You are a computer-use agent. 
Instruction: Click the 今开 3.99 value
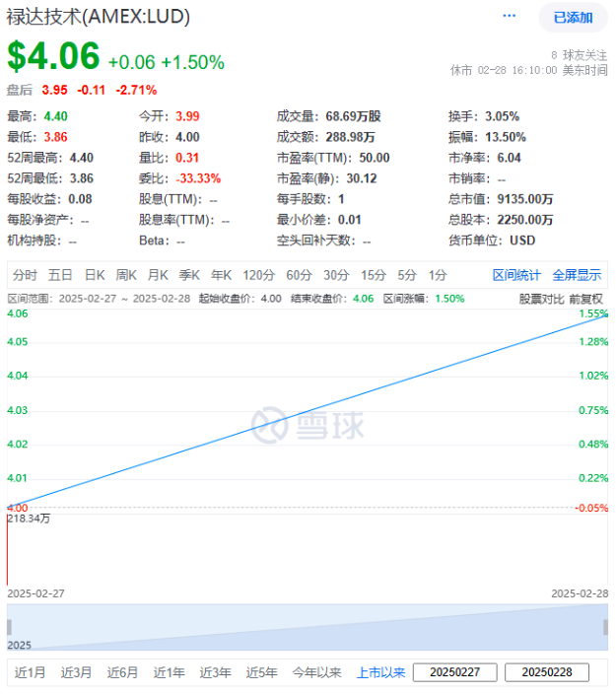click(187, 116)
